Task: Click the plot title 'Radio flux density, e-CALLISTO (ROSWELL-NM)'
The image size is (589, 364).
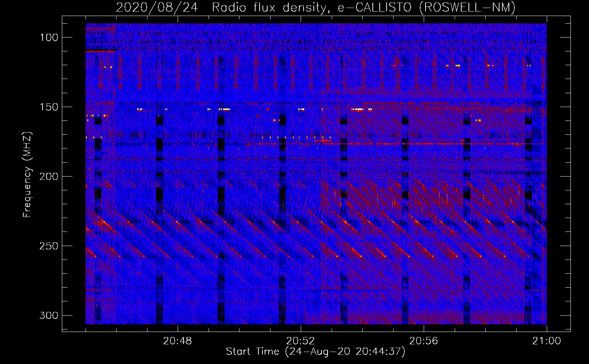Action: coord(364,7)
